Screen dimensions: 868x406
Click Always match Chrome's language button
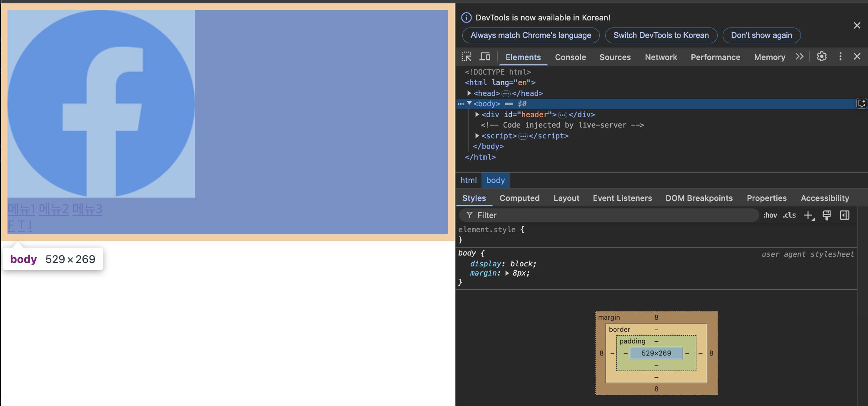click(531, 35)
